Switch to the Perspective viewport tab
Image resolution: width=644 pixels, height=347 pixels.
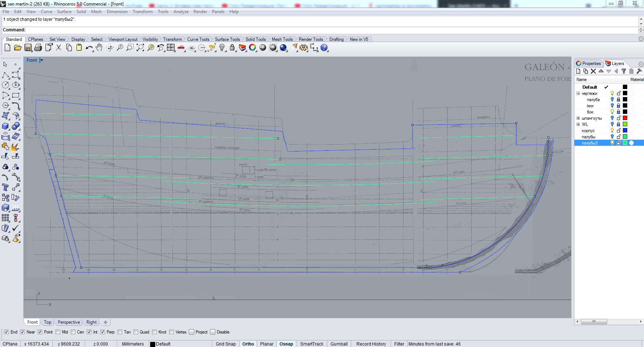pos(69,322)
